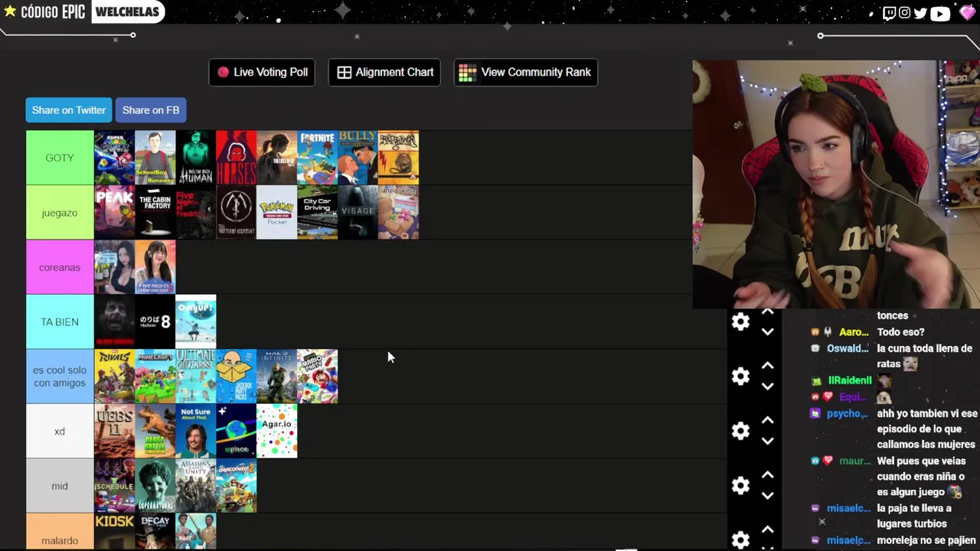The width and height of the screenshot is (980, 551).
Task: Select the Only Up! cover
Action: (195, 322)
